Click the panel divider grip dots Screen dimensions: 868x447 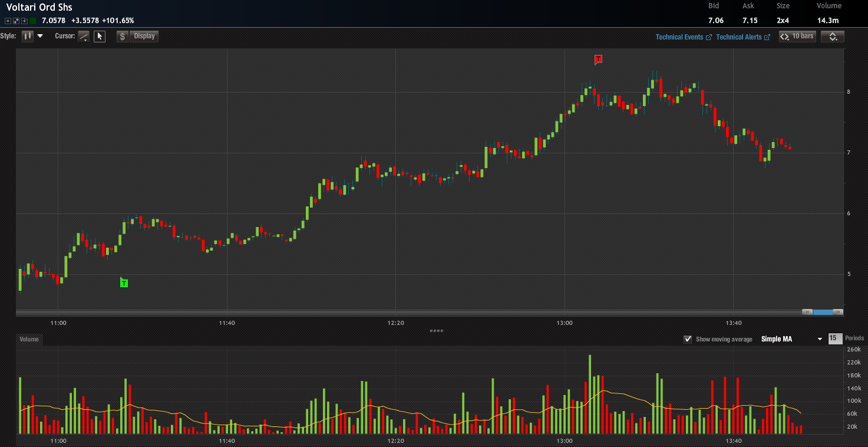pos(437,331)
